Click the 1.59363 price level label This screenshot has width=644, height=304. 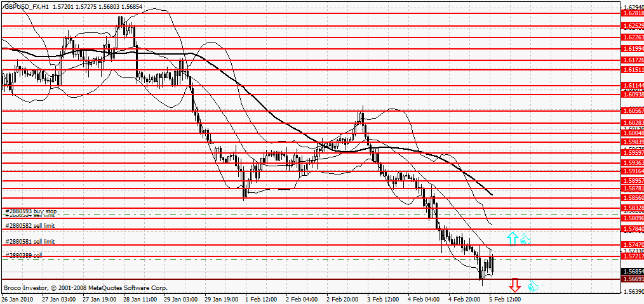pos(633,163)
